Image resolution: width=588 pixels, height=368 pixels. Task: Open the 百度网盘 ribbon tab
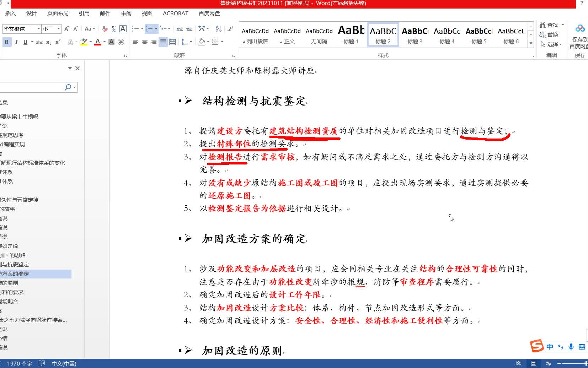pyautogui.click(x=209, y=13)
